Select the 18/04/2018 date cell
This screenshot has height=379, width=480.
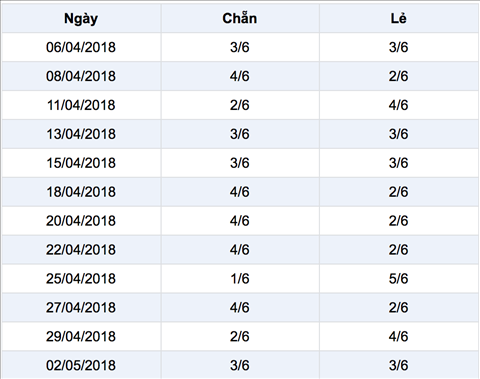click(x=81, y=192)
